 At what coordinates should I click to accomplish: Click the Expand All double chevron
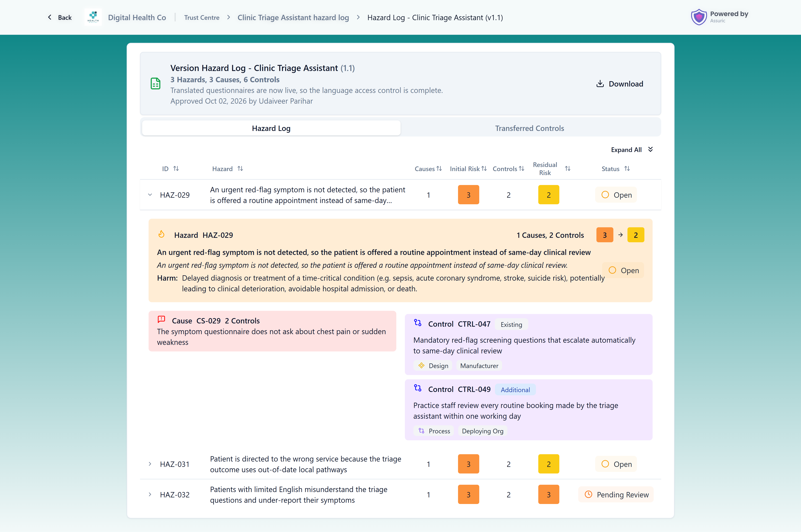tap(650, 150)
